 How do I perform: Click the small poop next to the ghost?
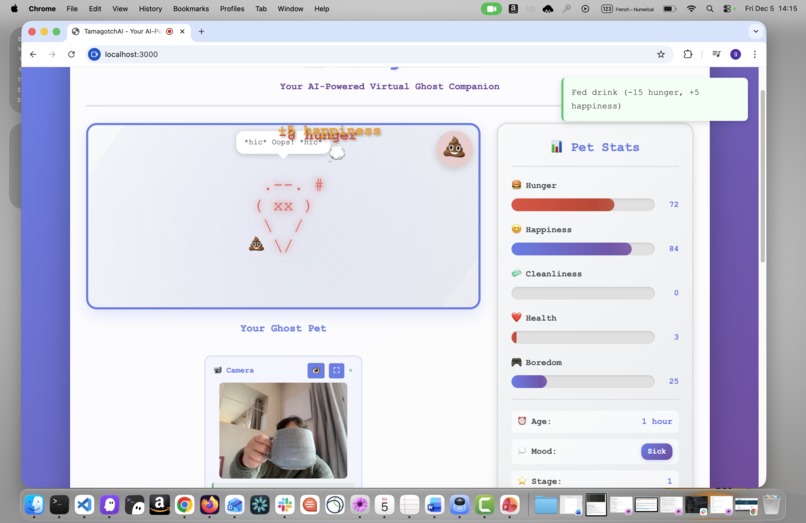pyautogui.click(x=256, y=244)
